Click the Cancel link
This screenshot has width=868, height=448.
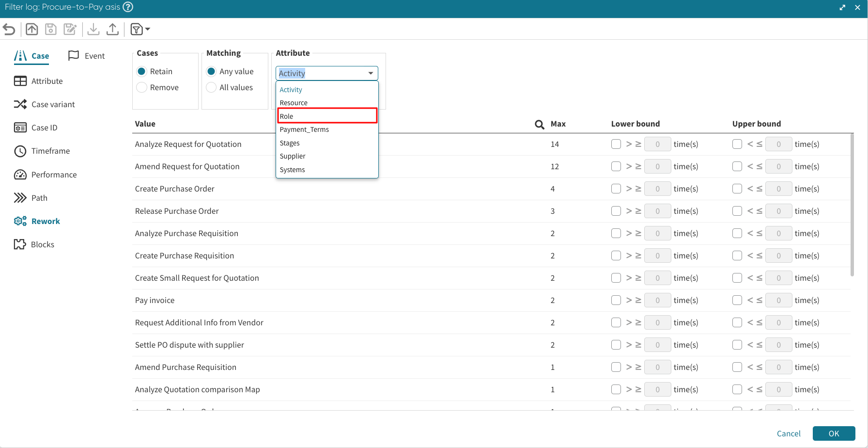tap(789, 433)
